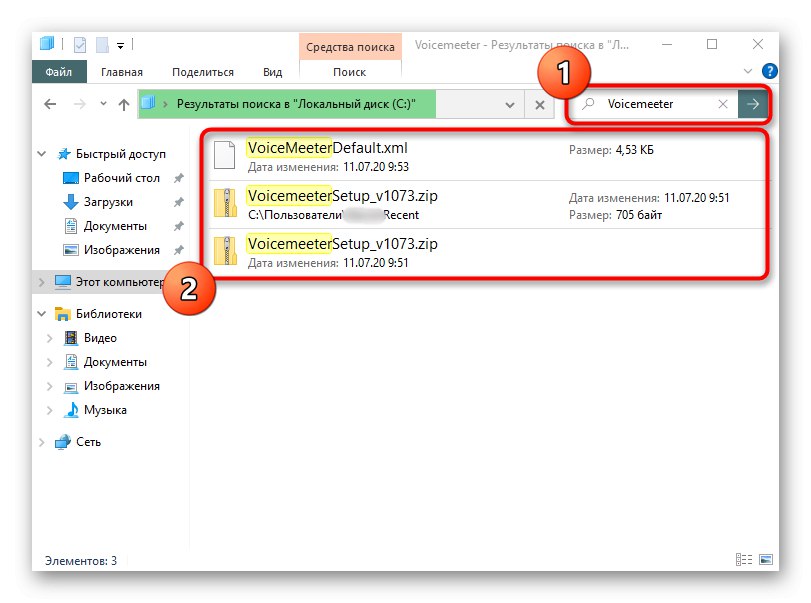811x603 pixels.
Task: Open Документы under Библиотеки
Action: click(115, 362)
